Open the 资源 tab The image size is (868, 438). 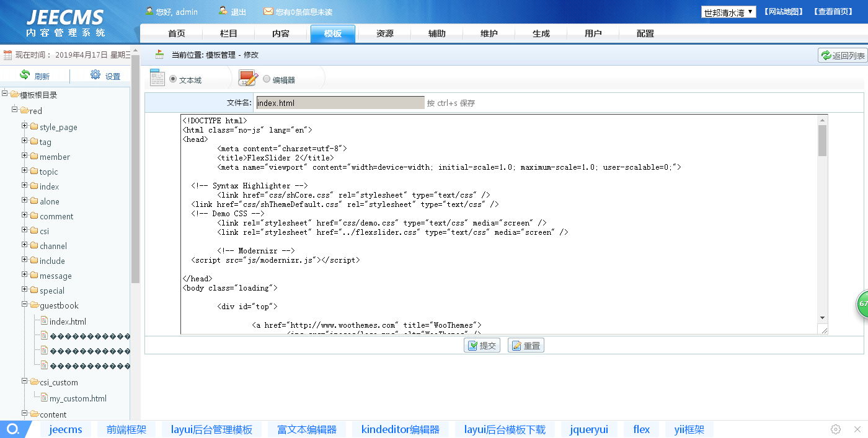click(385, 33)
